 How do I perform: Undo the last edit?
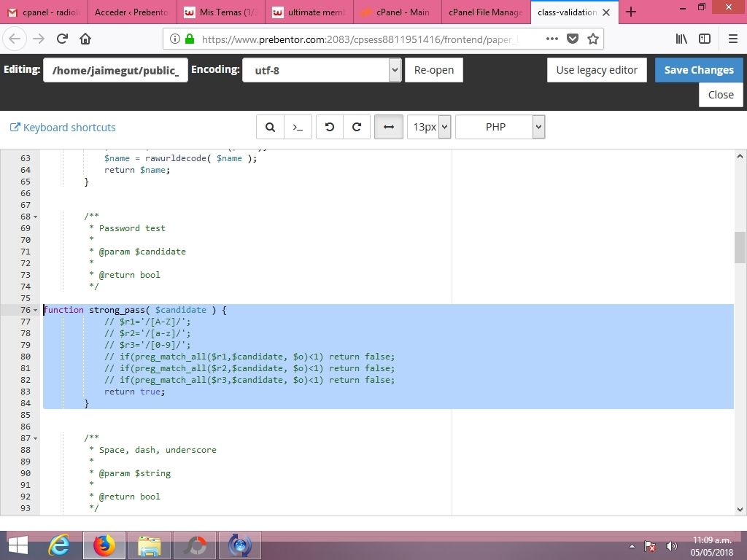coord(329,127)
